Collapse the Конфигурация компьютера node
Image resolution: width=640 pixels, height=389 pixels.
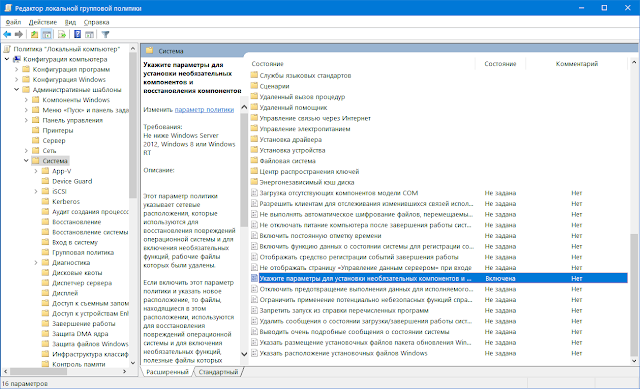point(7,59)
